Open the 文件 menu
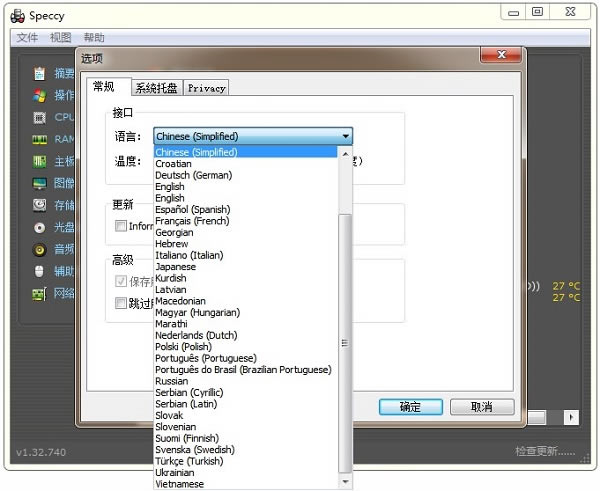Image resolution: width=600 pixels, height=491 pixels. click(x=27, y=37)
